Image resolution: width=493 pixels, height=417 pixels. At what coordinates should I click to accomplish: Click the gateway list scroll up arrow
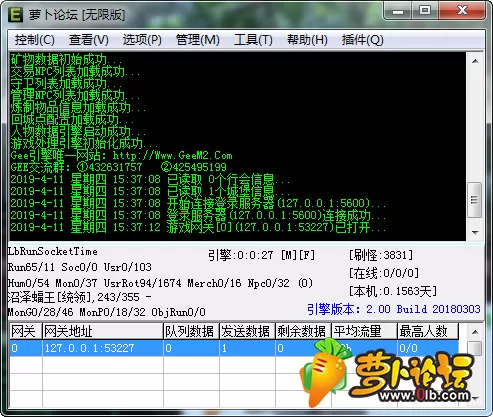(475, 332)
